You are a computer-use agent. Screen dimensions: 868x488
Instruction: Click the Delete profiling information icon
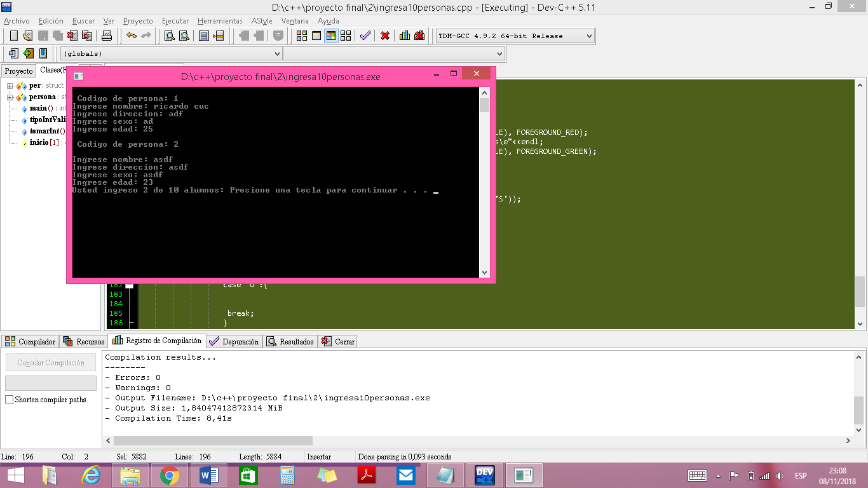(x=419, y=36)
